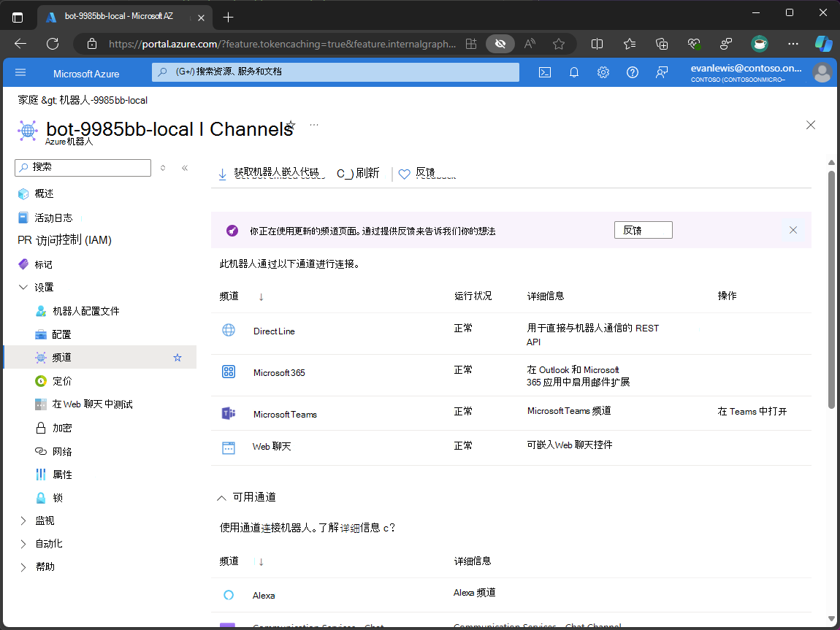Open 机器人配置文件 settings page
Image resolution: width=840 pixels, height=630 pixels.
click(85, 311)
